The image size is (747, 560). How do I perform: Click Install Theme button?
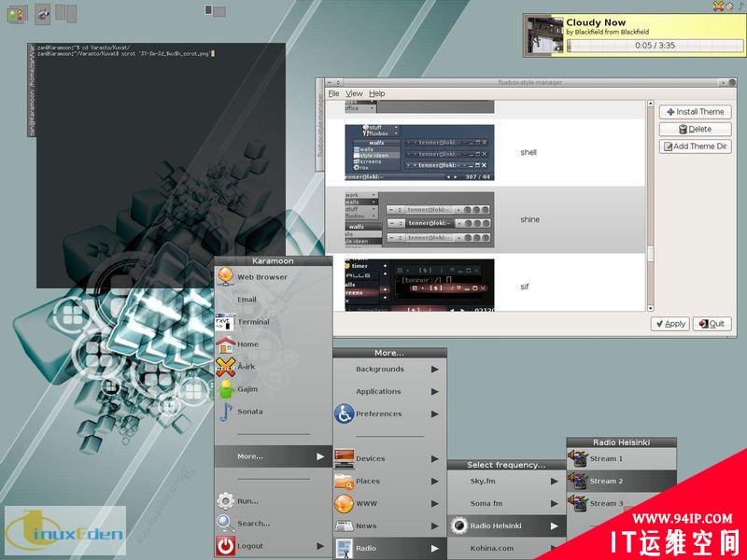pyautogui.click(x=696, y=111)
